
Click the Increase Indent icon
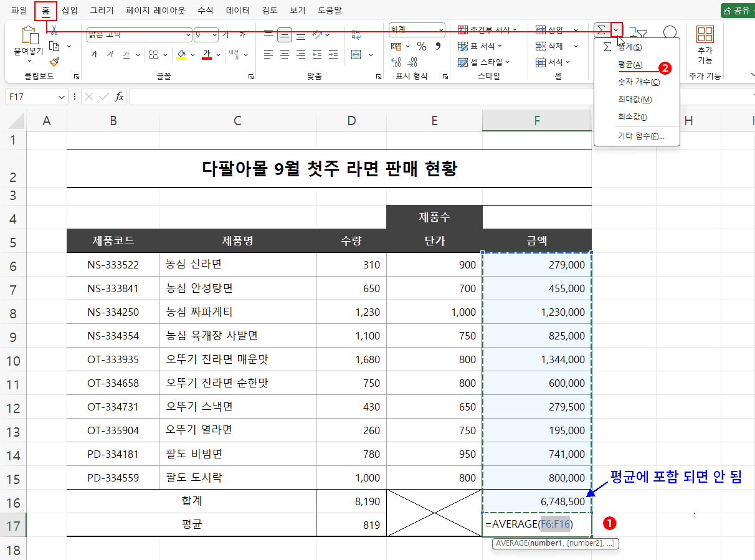point(333,55)
